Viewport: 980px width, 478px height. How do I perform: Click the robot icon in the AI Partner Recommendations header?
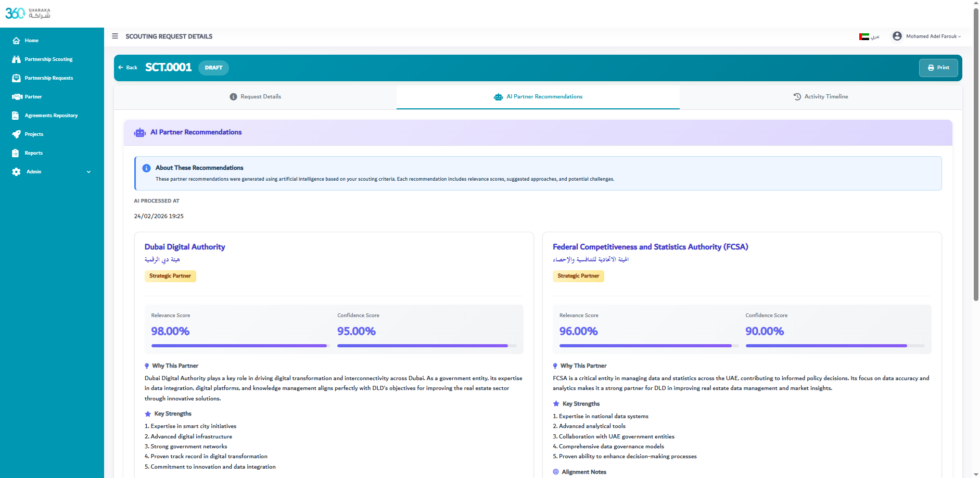point(140,133)
